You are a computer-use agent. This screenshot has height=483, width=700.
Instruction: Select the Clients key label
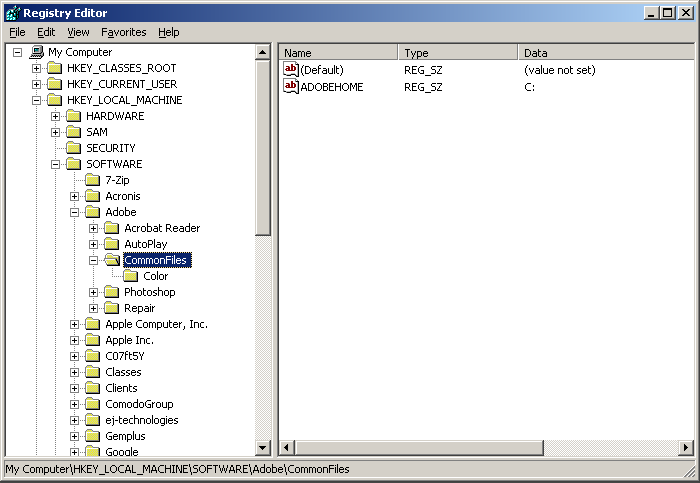coord(121,388)
